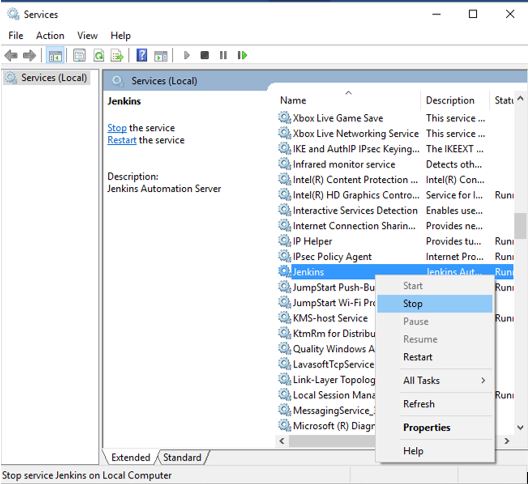Select the Jenkins service row
The image size is (532, 484).
[x=396, y=272]
